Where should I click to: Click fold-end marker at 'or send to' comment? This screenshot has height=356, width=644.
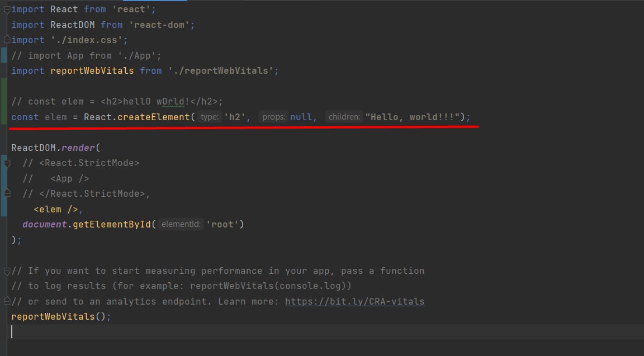click(x=7, y=302)
